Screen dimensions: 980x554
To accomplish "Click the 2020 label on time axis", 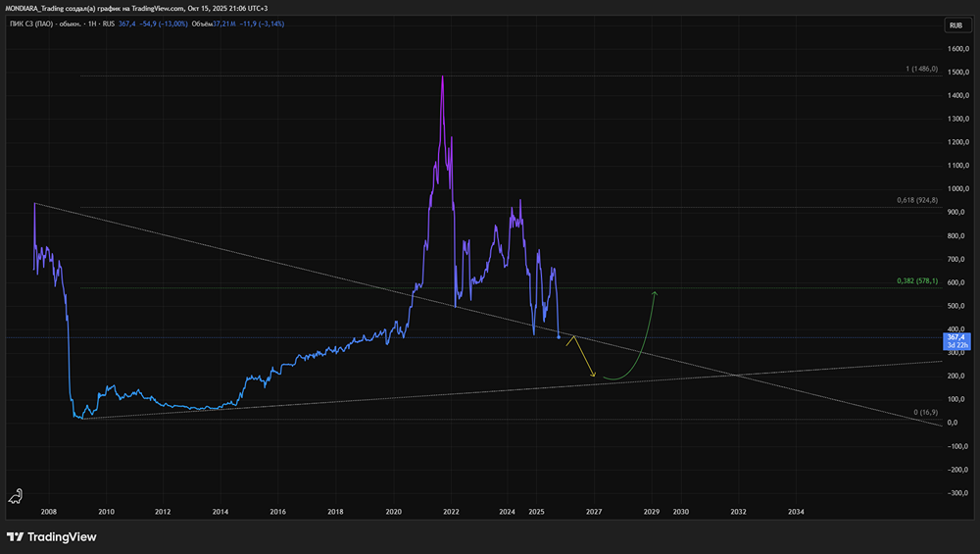I will [394, 512].
